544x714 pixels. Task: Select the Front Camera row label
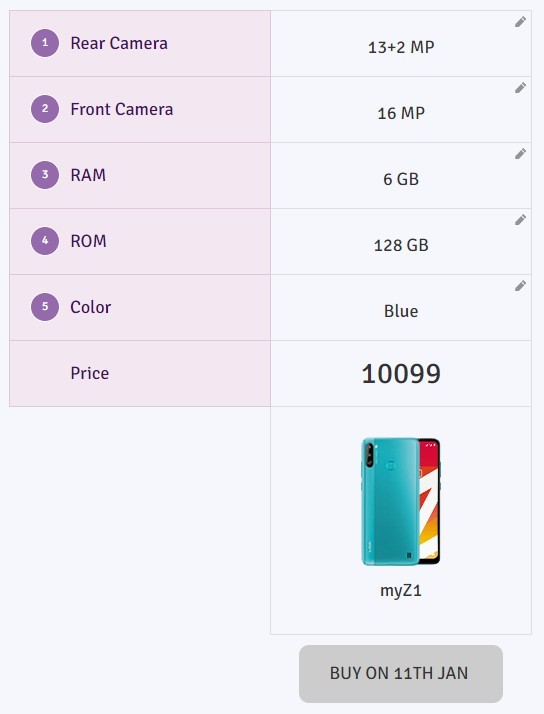pos(122,109)
